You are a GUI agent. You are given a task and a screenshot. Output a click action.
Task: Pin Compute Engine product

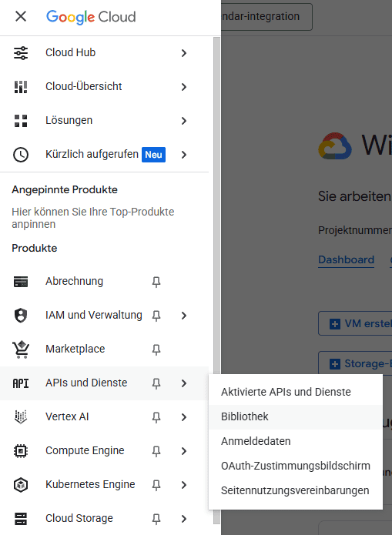pyautogui.click(x=156, y=451)
